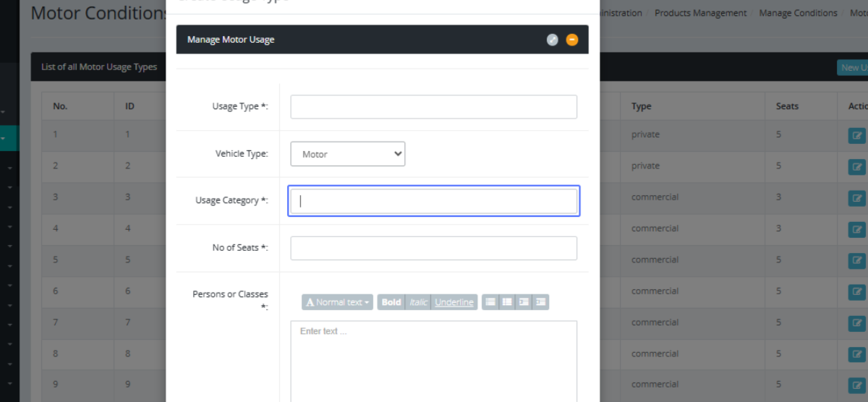Toggle Italic formatting in the editor
The width and height of the screenshot is (868, 402).
click(418, 302)
